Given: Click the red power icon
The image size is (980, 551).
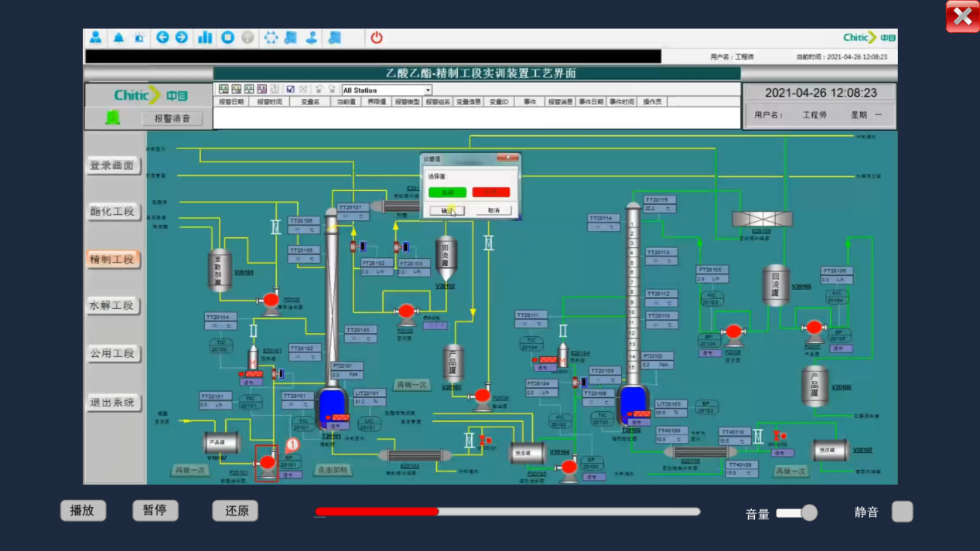Looking at the screenshot, I should pos(377,37).
